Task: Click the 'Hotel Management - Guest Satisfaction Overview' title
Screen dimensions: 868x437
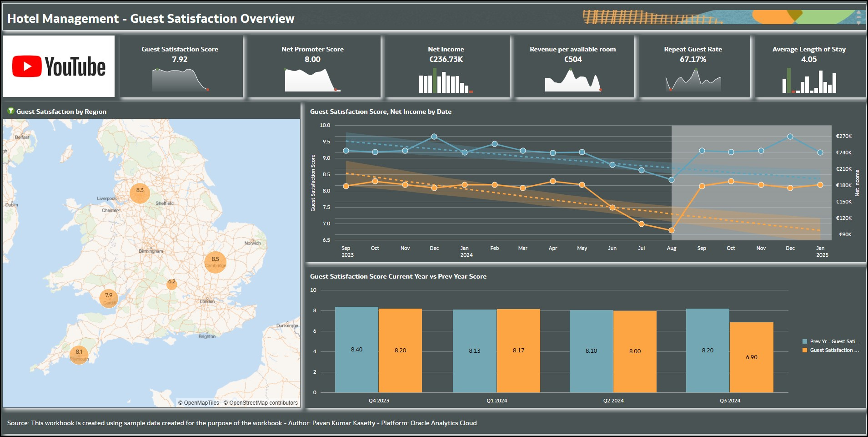Action: pos(151,19)
